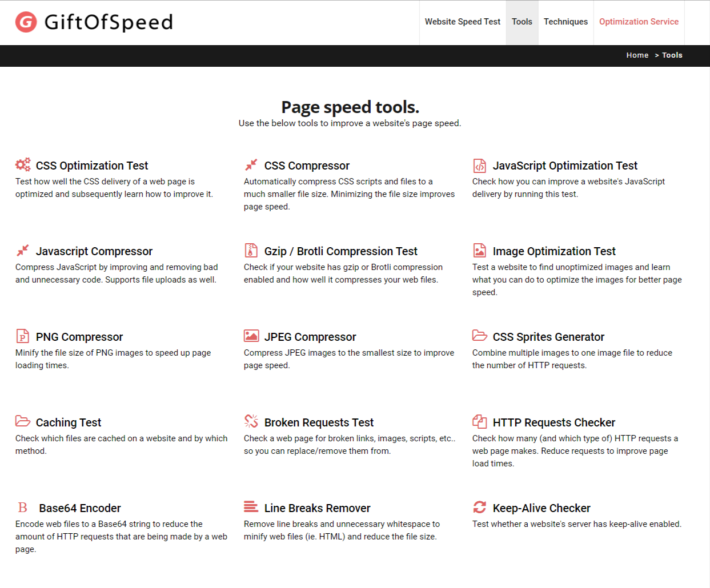Open the Optimization Service menu link
710x588 pixels.
click(x=639, y=22)
